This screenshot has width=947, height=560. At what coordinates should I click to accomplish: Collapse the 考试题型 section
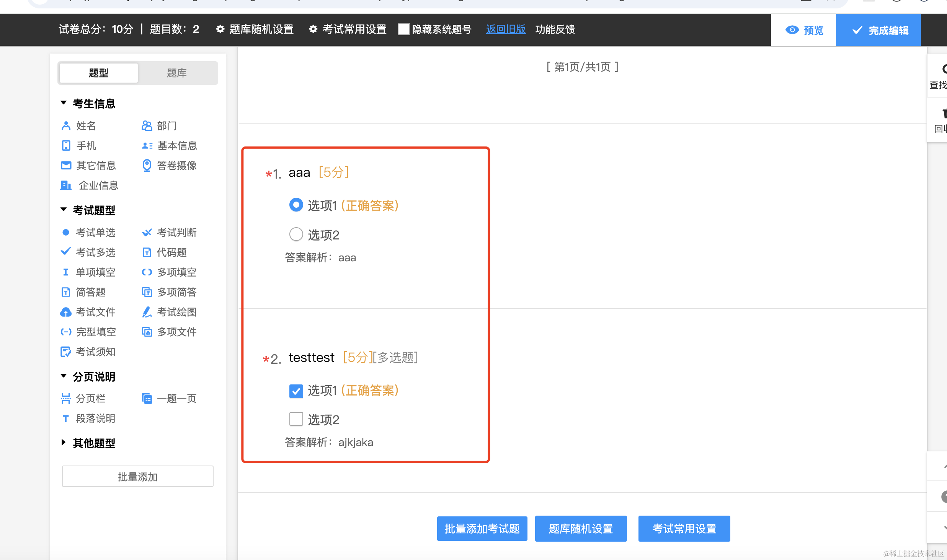[x=64, y=210]
